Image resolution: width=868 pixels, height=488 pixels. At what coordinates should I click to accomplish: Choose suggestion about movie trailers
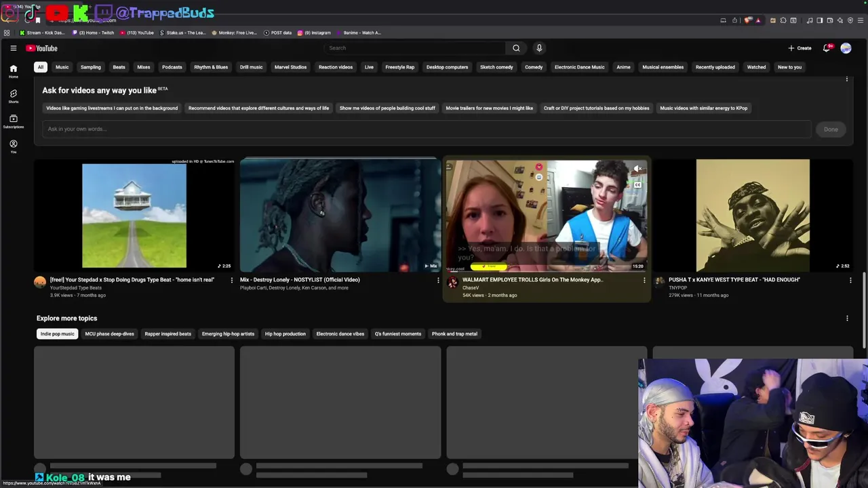(x=489, y=108)
